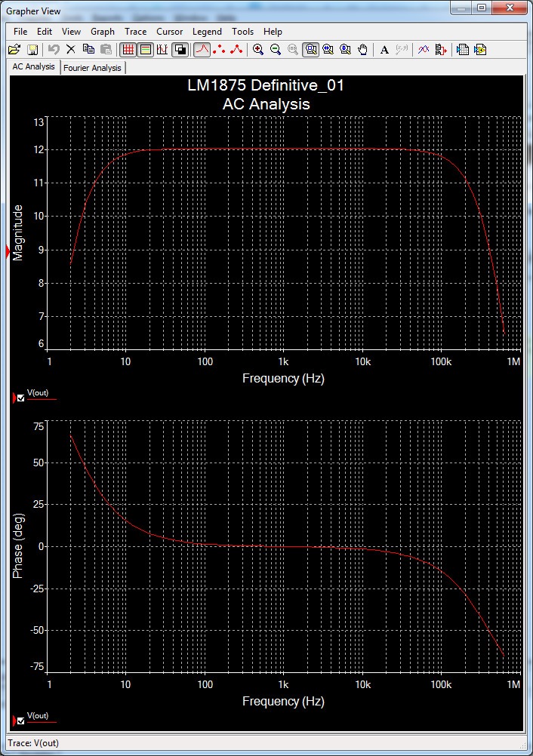Click the 'Magnitude' y-axis label
This screenshot has height=756, width=533.
tap(18, 233)
